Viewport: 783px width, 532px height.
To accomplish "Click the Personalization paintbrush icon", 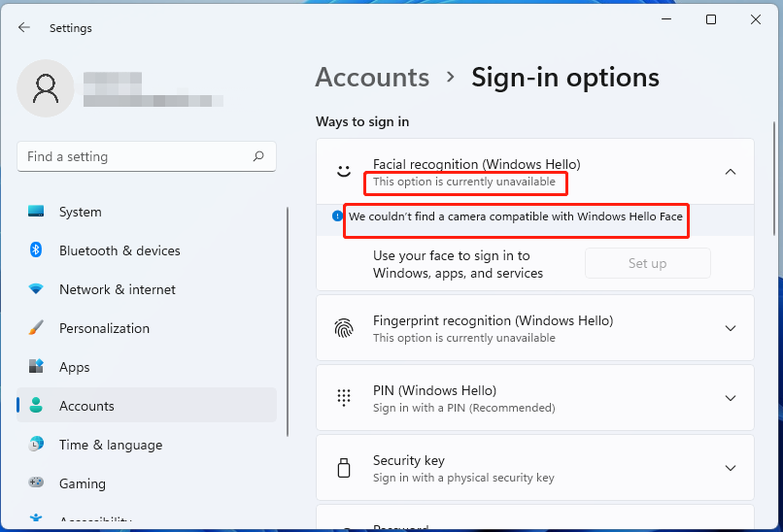I will click(36, 327).
